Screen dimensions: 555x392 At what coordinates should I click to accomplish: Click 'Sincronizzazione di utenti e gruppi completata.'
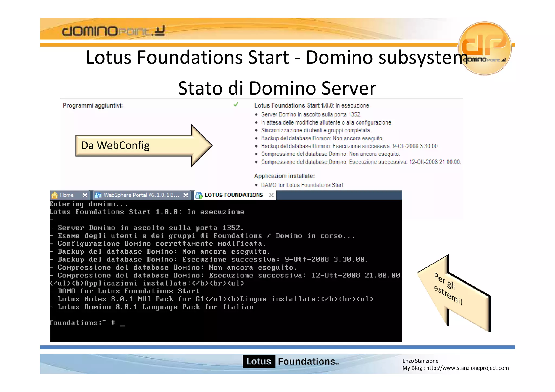(316, 130)
